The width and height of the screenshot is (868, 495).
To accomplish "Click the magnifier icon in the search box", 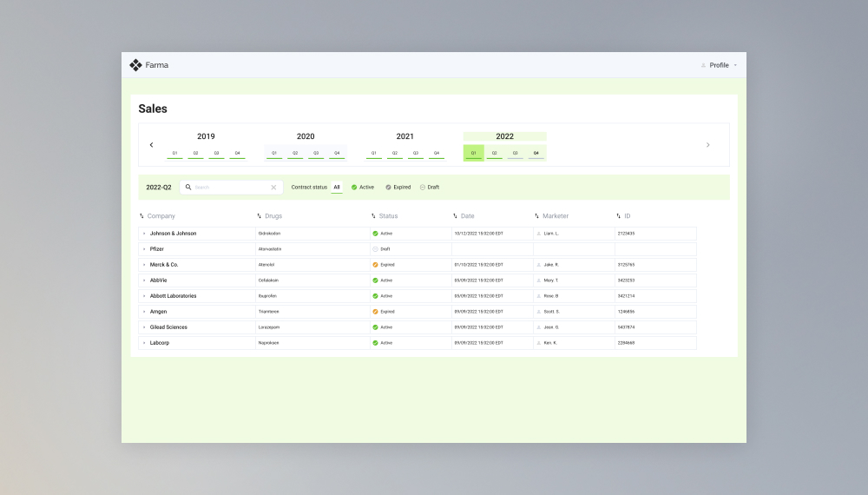I will pyautogui.click(x=188, y=188).
